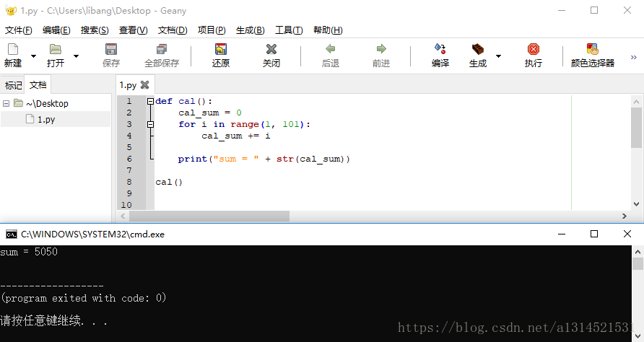Click the Geany title bar app icon

point(11,11)
